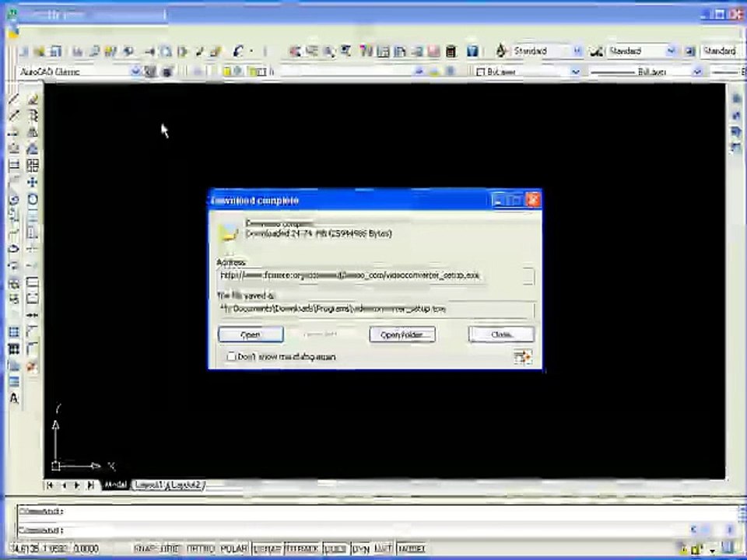Select the Explode modify tool
Image resolution: width=747 pixels, height=560 pixels.
pos(33,366)
